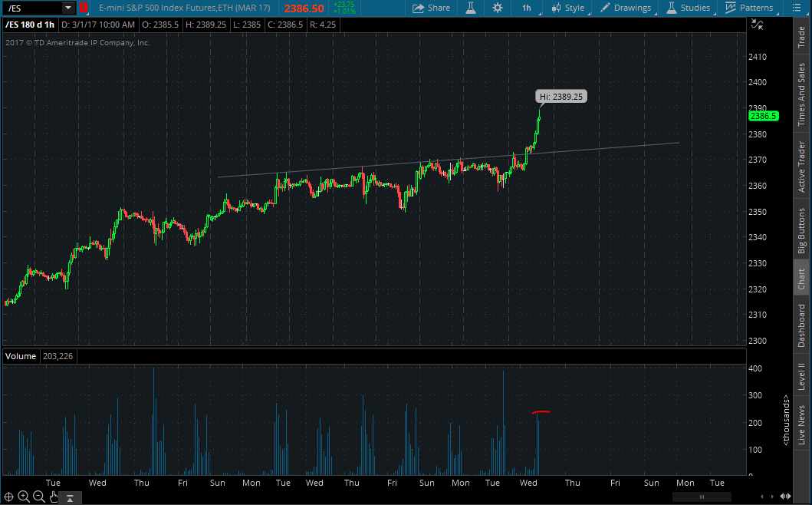Click the zoom in magnifier icon
The image size is (812, 505).
point(24,497)
